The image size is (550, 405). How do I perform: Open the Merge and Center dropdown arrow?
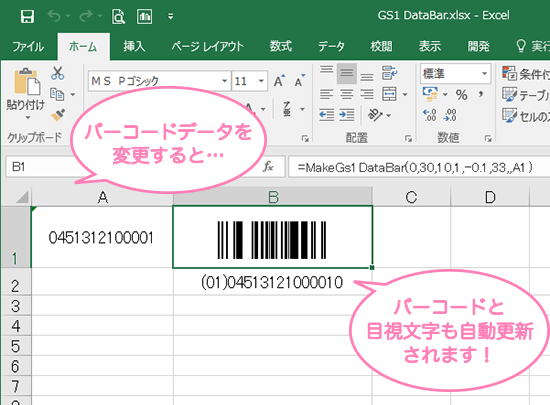405,94
